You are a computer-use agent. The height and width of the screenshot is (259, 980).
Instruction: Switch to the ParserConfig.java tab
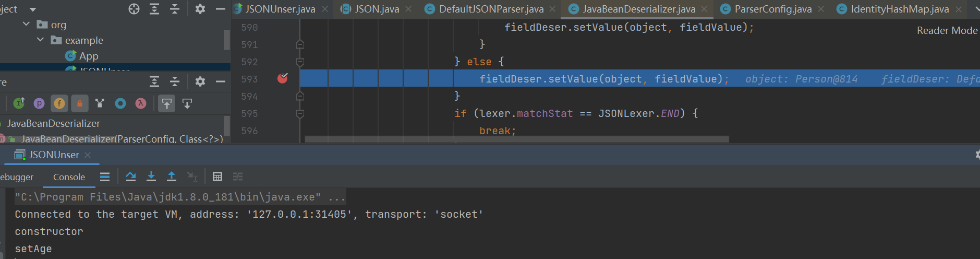pos(772,9)
